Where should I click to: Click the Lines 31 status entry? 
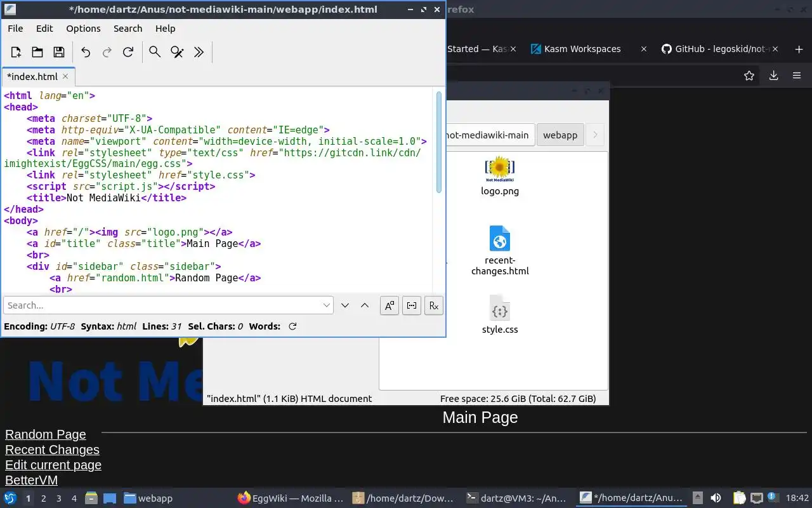(x=162, y=326)
